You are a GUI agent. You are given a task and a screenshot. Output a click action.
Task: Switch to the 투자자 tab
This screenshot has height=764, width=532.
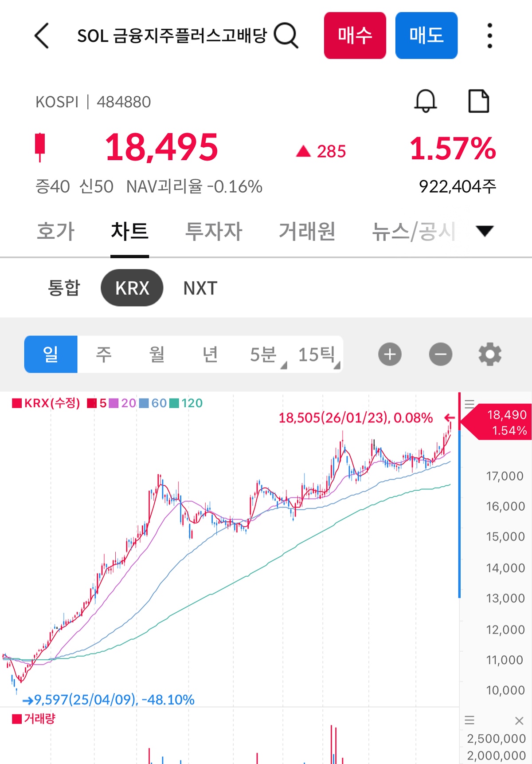click(214, 231)
